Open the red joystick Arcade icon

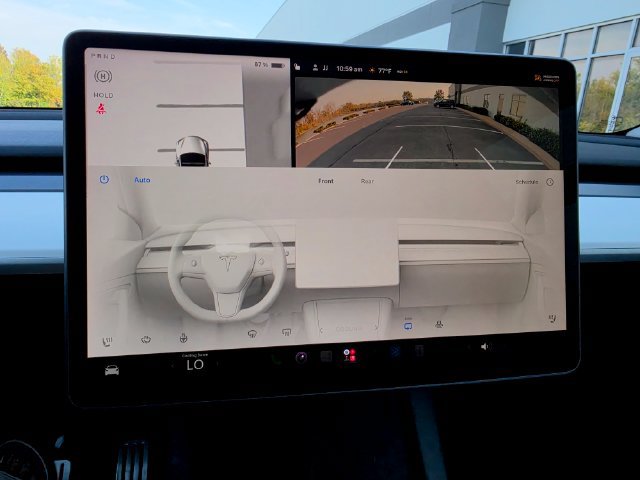tap(349, 355)
